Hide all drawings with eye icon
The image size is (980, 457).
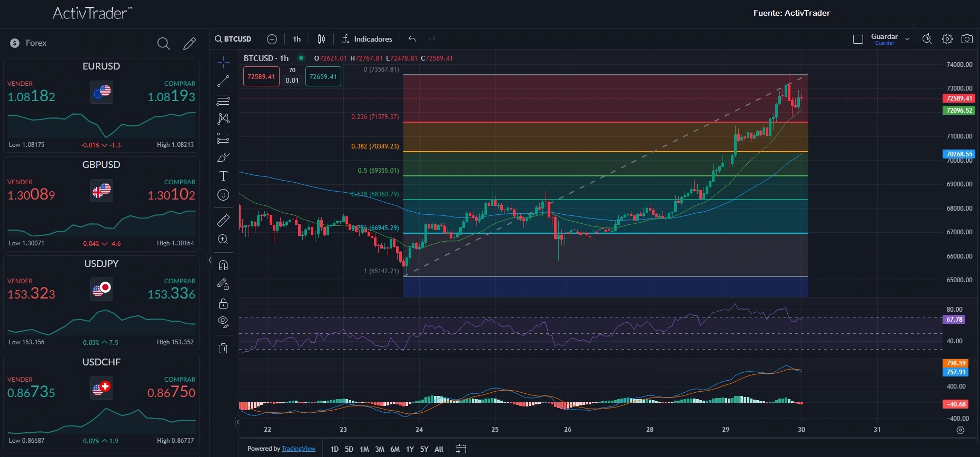point(223,322)
